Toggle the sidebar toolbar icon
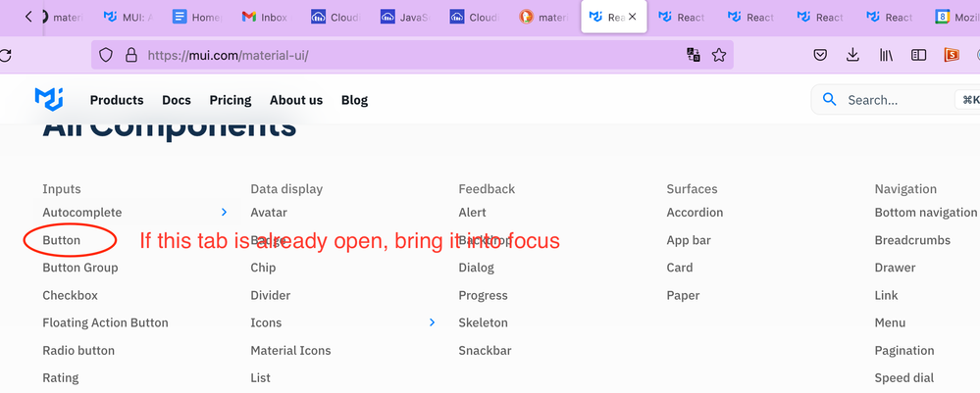This screenshot has width=980, height=393. pos(919,55)
